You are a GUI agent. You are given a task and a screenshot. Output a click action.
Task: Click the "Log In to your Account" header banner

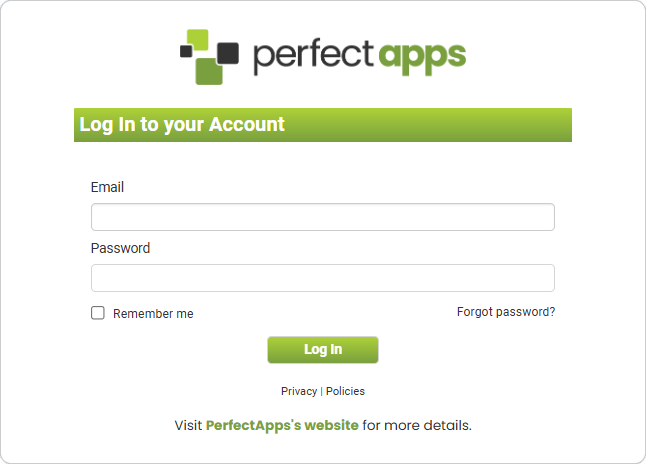(322, 125)
